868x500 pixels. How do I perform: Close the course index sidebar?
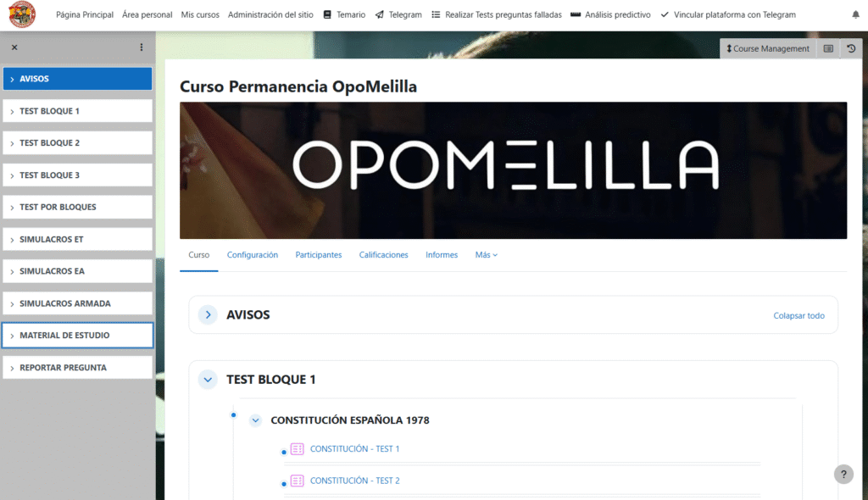tap(14, 47)
